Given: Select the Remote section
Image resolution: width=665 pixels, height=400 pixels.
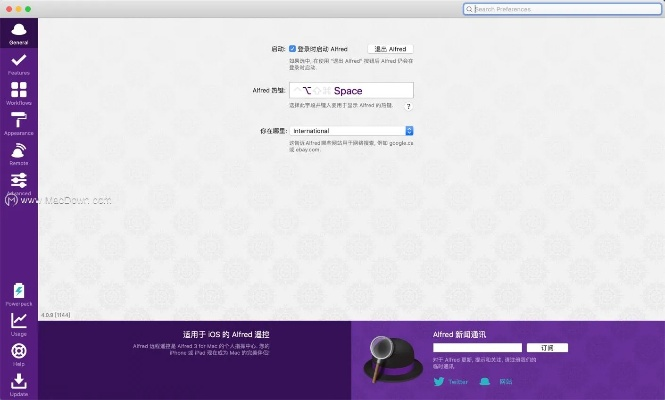Looking at the screenshot, I should click(18, 153).
